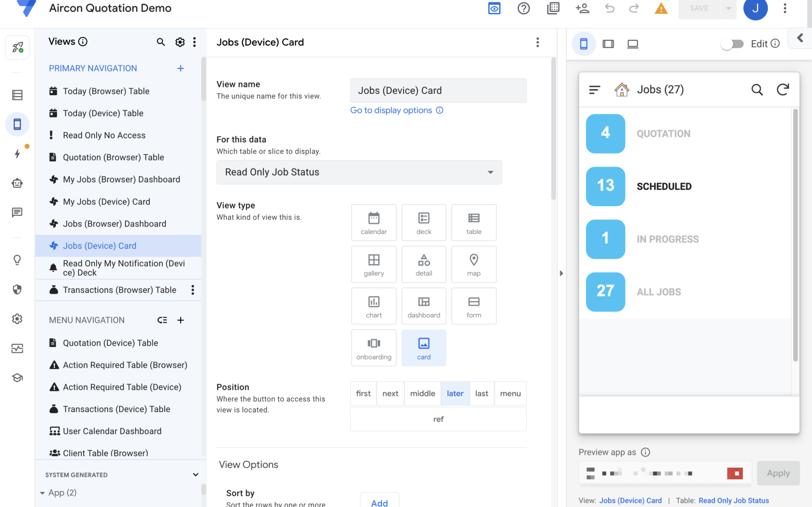
Task: Toggle the Edit switch in preview
Action: pos(732,44)
